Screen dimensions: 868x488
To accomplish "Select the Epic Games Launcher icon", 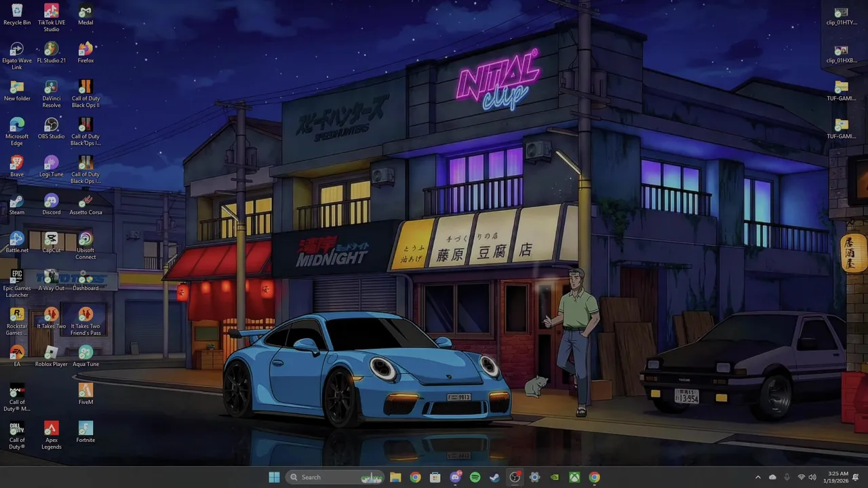I will coord(17,284).
